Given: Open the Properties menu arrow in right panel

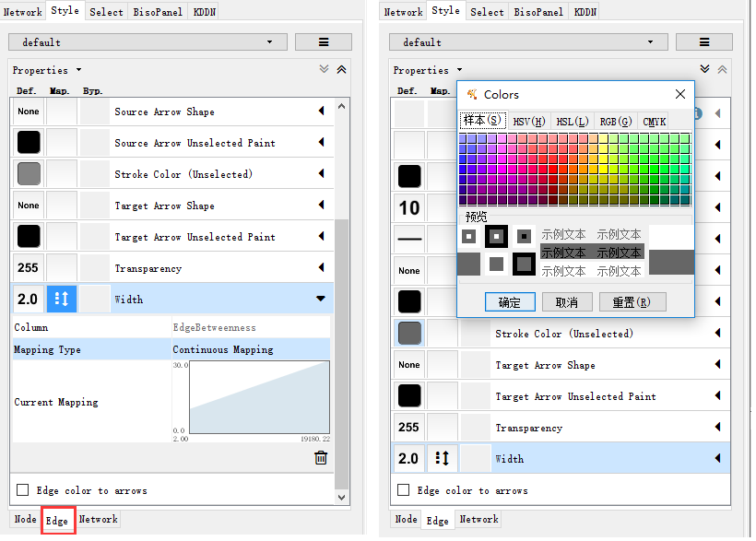Looking at the screenshot, I should [459, 70].
